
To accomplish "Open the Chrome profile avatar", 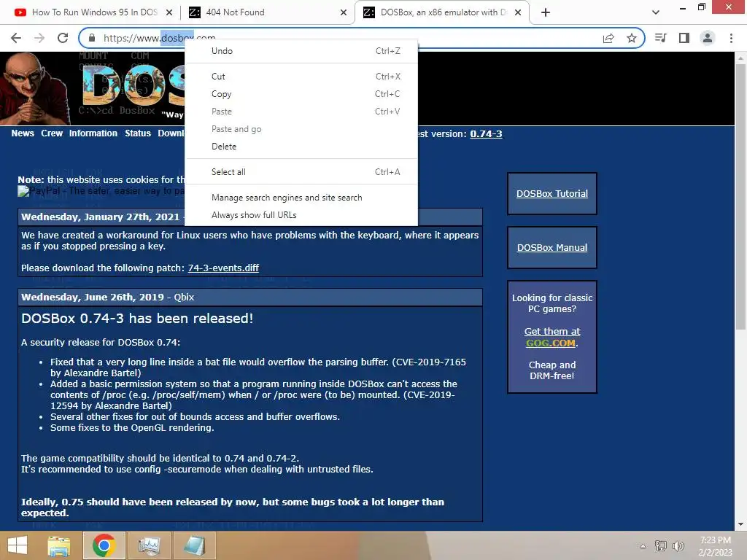I will tap(708, 38).
